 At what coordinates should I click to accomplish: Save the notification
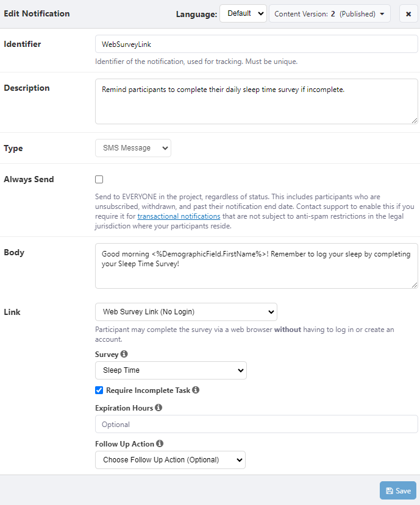click(x=398, y=490)
